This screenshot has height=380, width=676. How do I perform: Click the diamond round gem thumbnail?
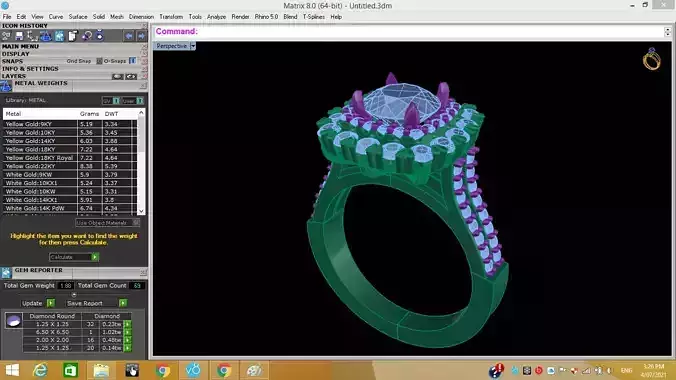[13, 321]
